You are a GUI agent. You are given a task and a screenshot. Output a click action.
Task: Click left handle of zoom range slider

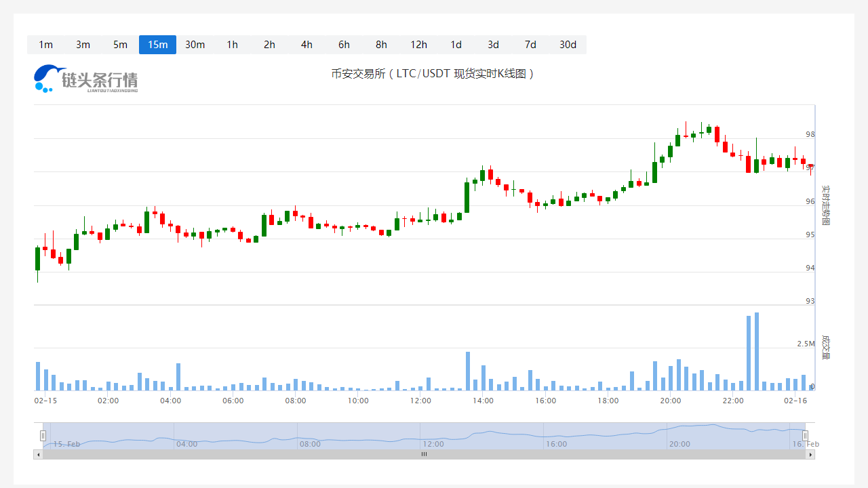point(43,436)
